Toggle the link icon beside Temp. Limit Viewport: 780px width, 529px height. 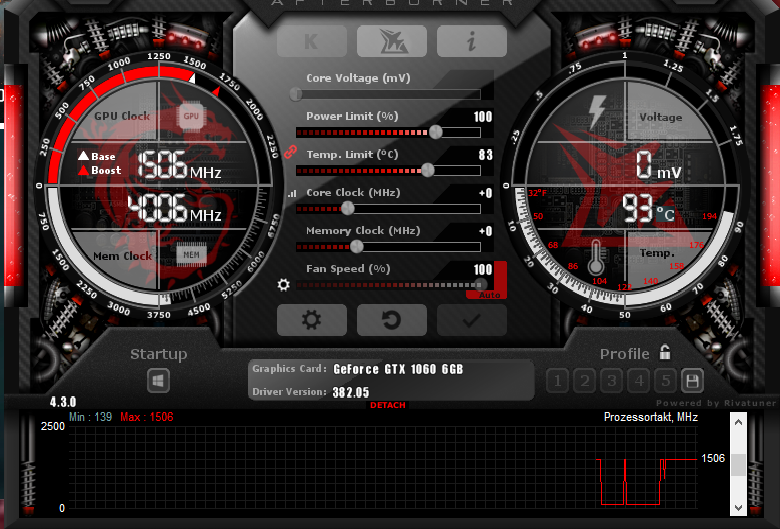(x=291, y=152)
